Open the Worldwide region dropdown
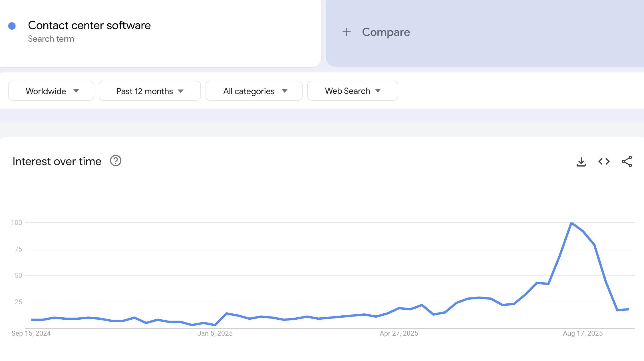 tap(51, 91)
